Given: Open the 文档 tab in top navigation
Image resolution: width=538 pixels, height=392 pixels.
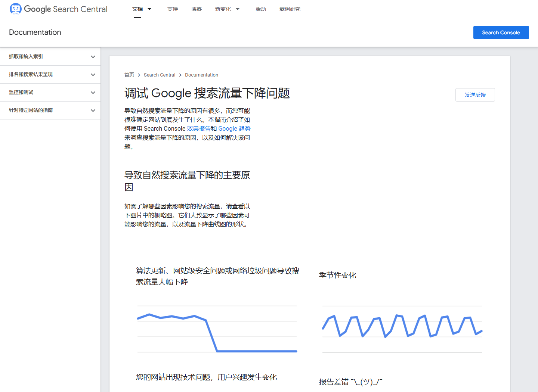Looking at the screenshot, I should coord(137,9).
